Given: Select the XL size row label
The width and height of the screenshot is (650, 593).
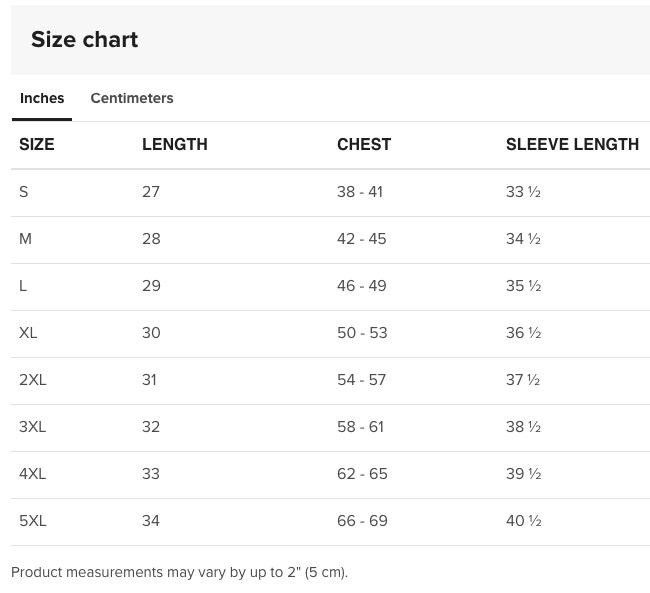Looking at the screenshot, I should click(28, 333).
